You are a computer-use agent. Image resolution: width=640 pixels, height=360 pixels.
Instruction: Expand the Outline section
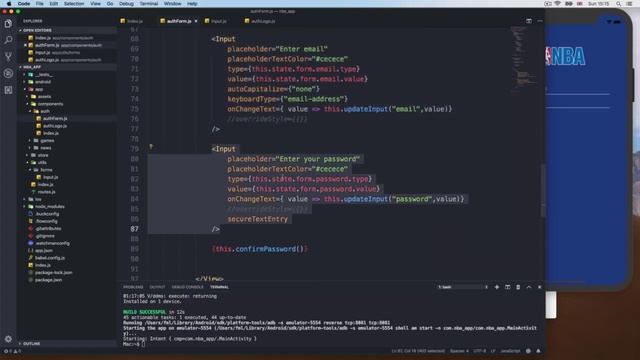(x=31, y=344)
